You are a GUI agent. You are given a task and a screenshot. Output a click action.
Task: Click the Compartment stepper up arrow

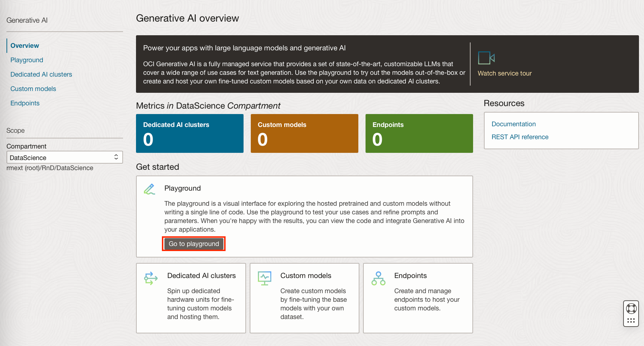click(x=116, y=155)
